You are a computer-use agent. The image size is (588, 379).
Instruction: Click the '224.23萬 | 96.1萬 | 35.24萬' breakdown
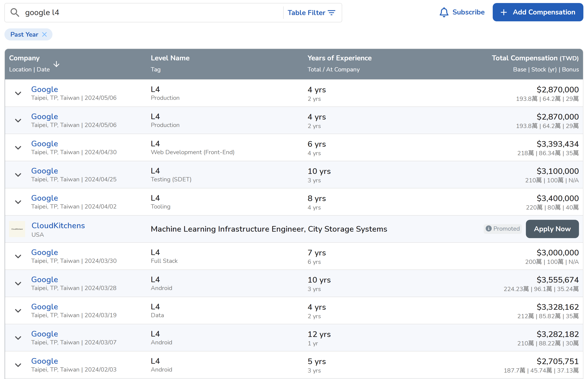pos(541,289)
